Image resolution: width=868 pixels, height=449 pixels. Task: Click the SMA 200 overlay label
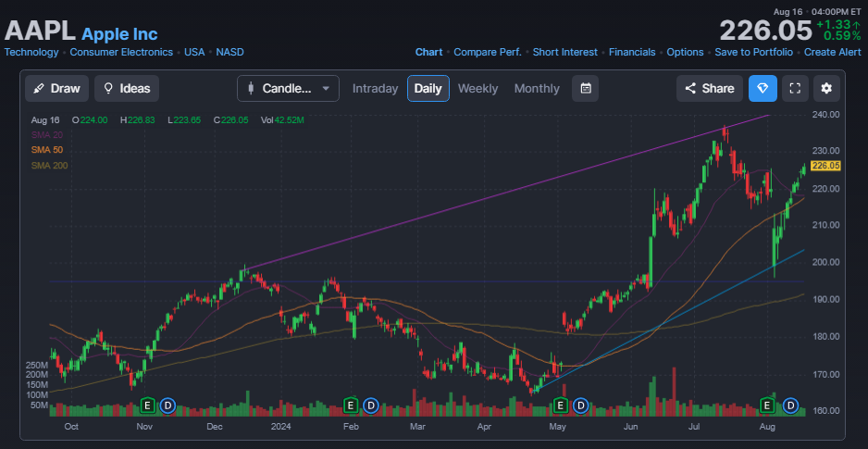tap(49, 165)
